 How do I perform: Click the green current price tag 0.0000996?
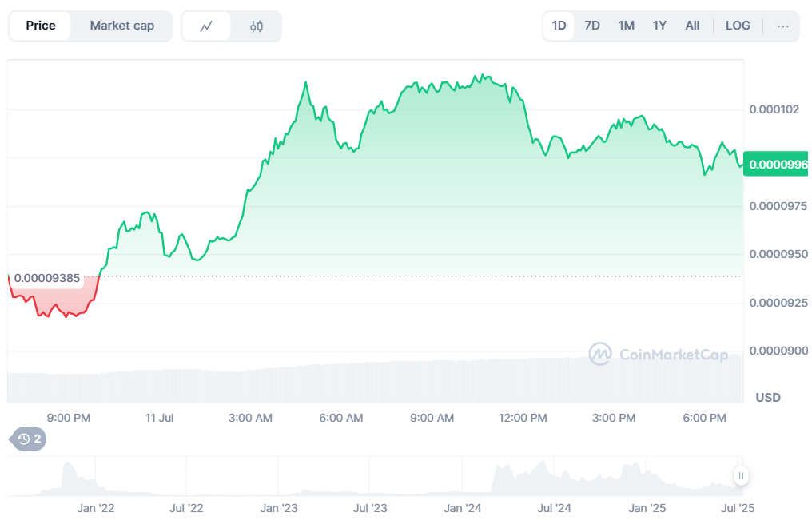click(775, 165)
